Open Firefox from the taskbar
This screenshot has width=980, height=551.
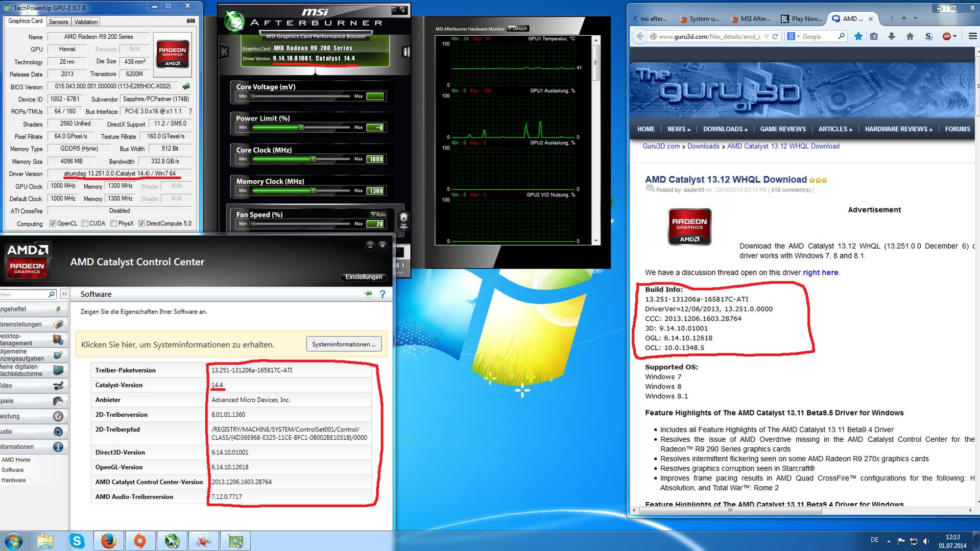tap(108, 541)
